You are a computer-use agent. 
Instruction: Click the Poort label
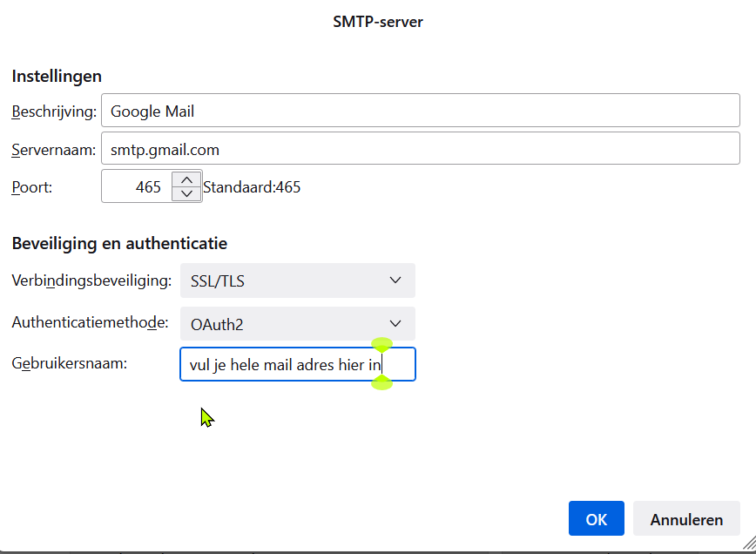point(32,187)
